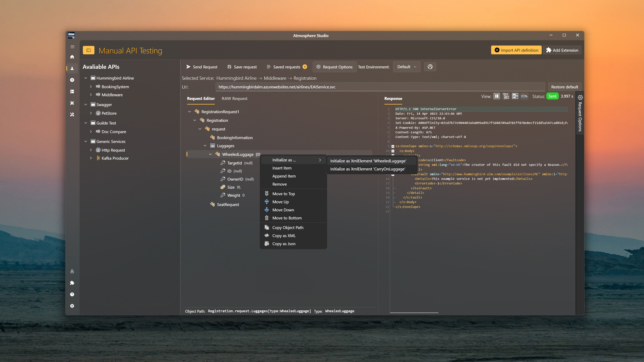Click the help question mark sidebar icon
644x362 pixels.
pyautogui.click(x=72, y=294)
